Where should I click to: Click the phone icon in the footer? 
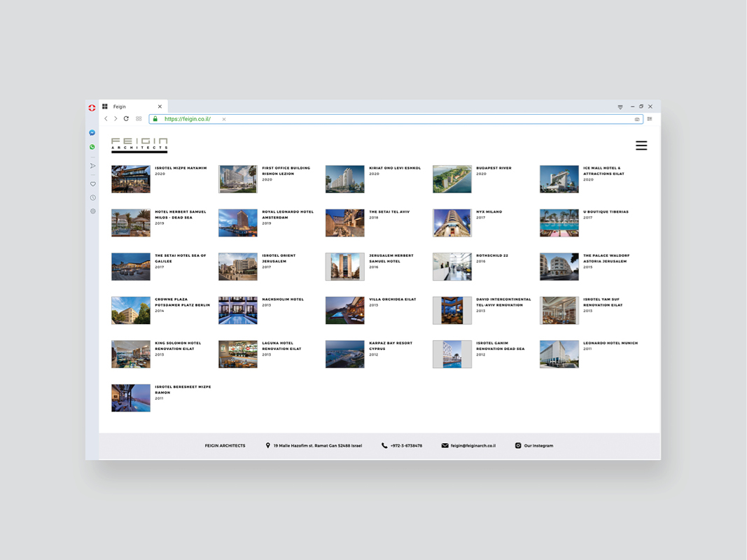coord(384,446)
